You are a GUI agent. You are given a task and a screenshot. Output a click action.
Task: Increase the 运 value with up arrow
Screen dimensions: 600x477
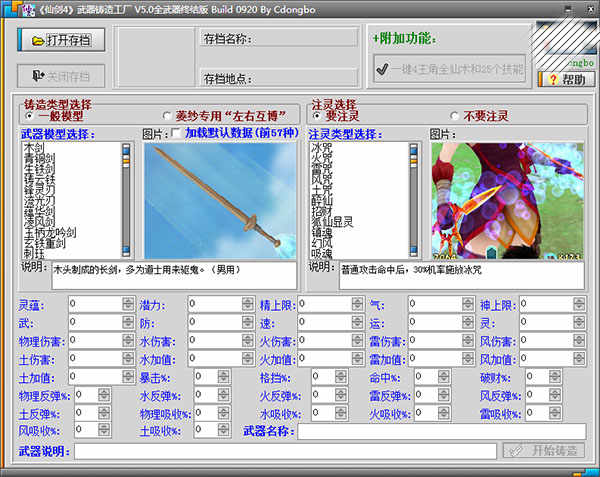tap(468, 319)
